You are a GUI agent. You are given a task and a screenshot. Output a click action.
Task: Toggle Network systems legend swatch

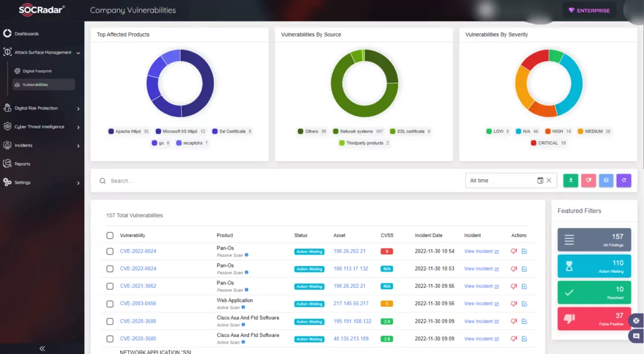point(336,131)
